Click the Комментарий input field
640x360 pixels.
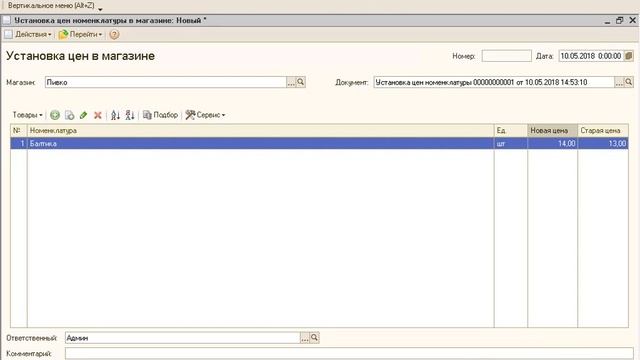[349, 353]
